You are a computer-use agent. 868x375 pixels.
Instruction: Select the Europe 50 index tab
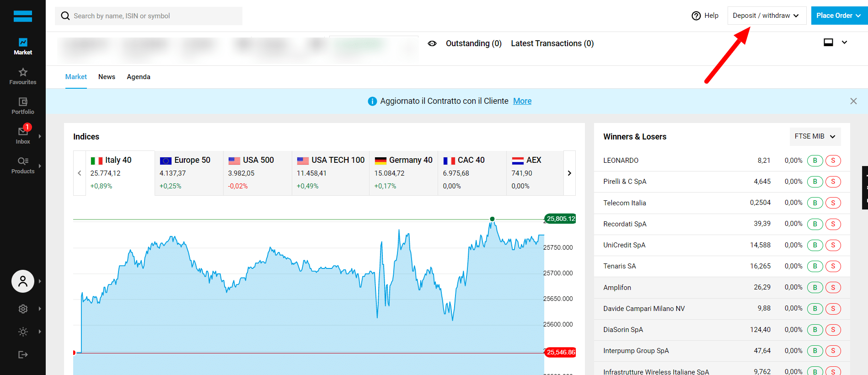tap(189, 173)
